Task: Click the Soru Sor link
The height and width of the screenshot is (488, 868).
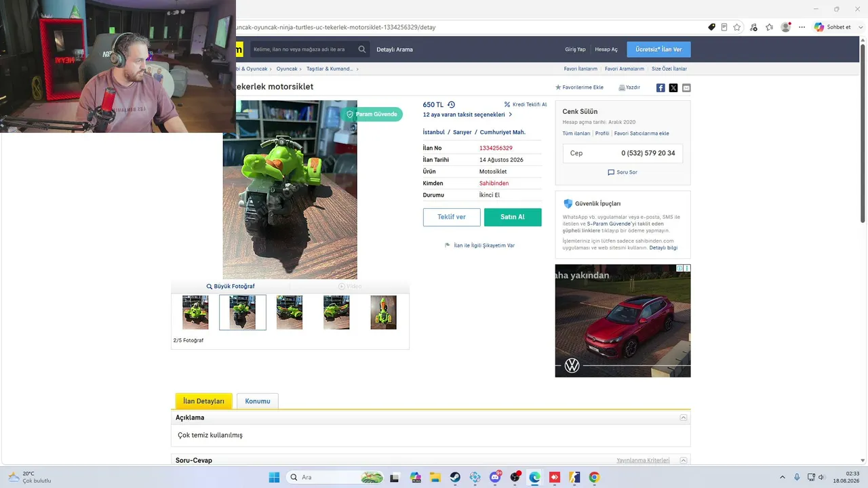Action: (623, 172)
